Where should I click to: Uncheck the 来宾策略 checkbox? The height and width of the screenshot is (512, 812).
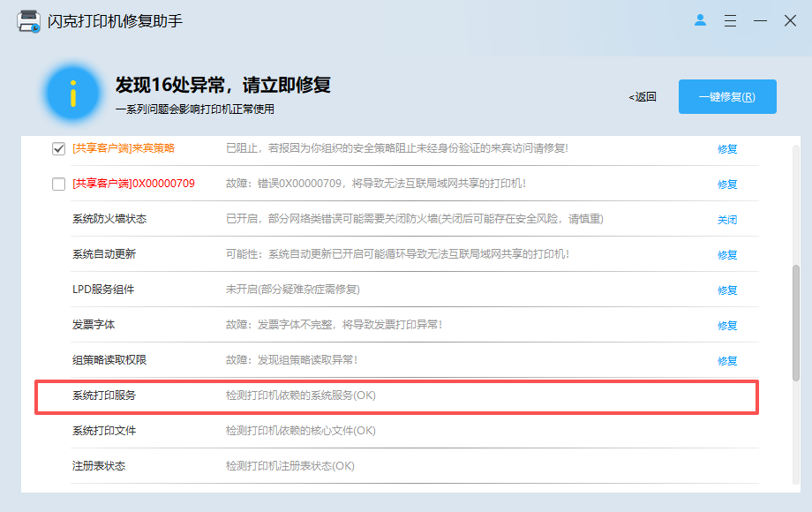tap(58, 148)
